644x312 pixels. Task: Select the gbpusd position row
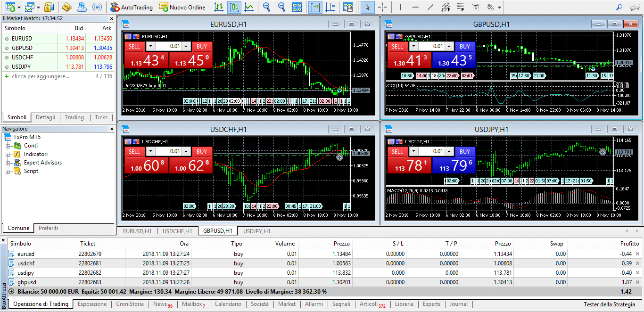pyautogui.click(x=325, y=282)
